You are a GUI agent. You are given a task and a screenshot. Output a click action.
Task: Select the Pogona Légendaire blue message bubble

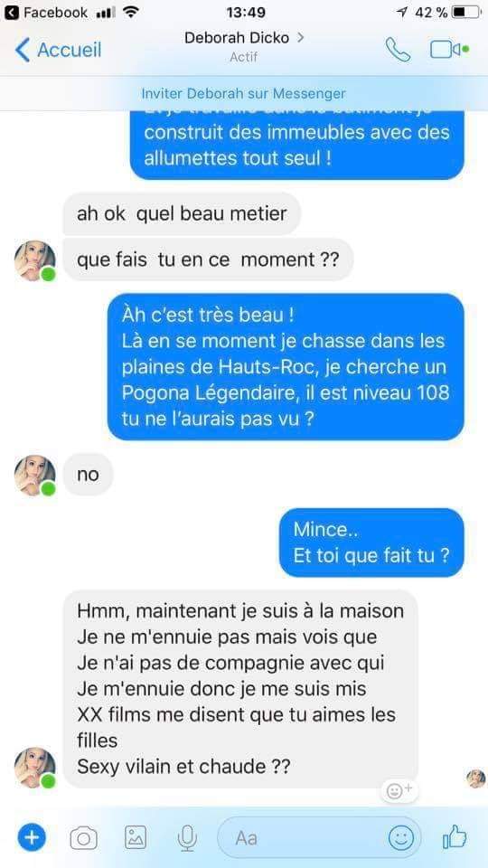[286, 367]
